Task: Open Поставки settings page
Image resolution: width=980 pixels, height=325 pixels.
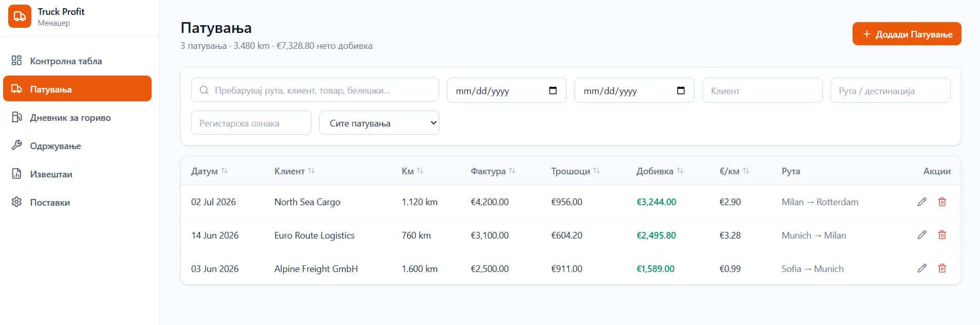Action: click(x=77, y=202)
